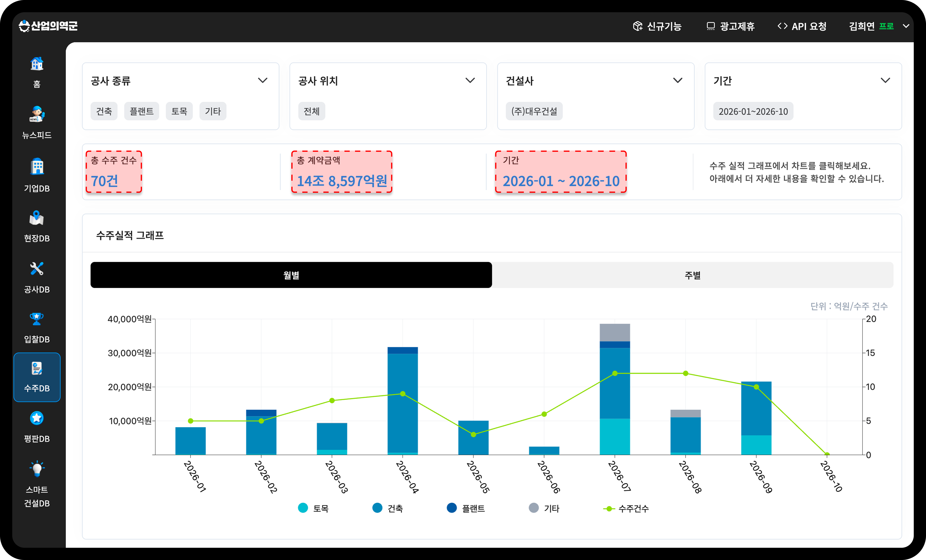Click the API 요청 code brackets icon
The width and height of the screenshot is (926, 560).
click(782, 26)
